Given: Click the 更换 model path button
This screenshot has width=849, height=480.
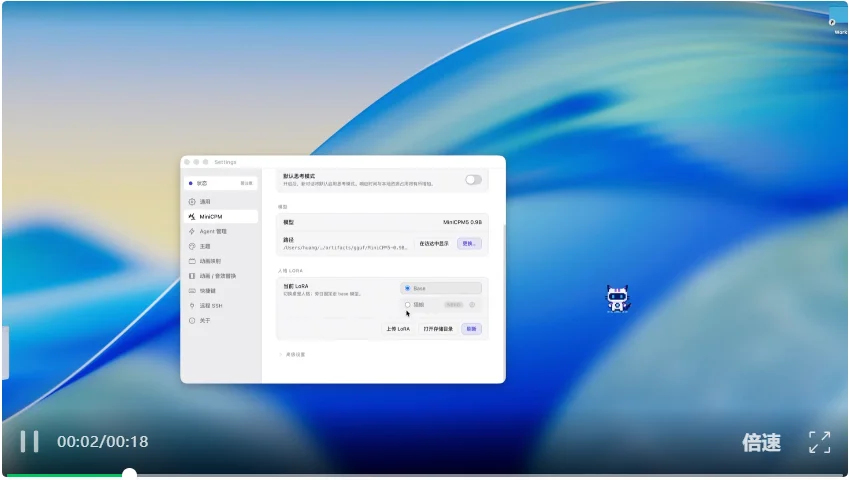Looking at the screenshot, I should click(469, 244).
